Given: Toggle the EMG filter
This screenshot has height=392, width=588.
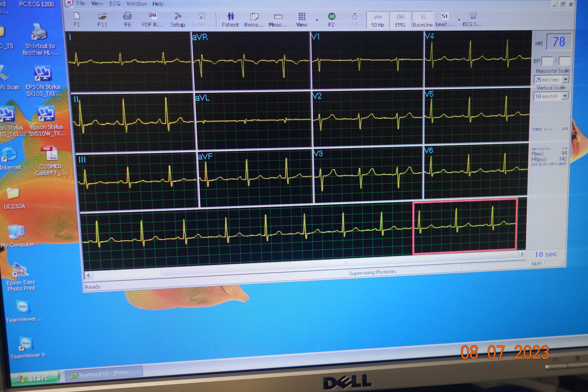Looking at the screenshot, I should click(400, 20).
